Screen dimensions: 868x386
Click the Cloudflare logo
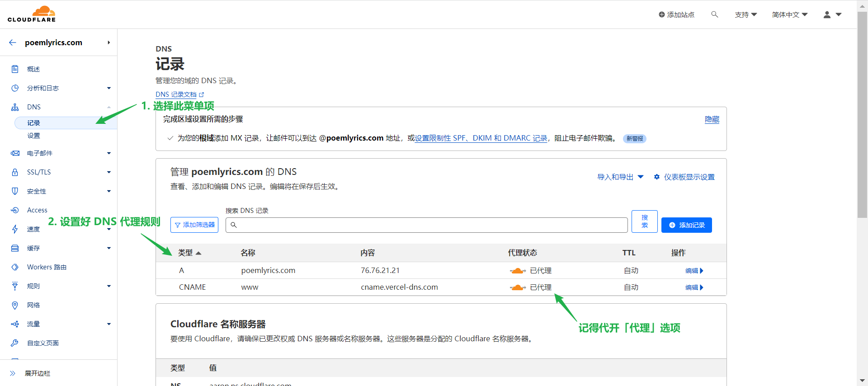32,14
